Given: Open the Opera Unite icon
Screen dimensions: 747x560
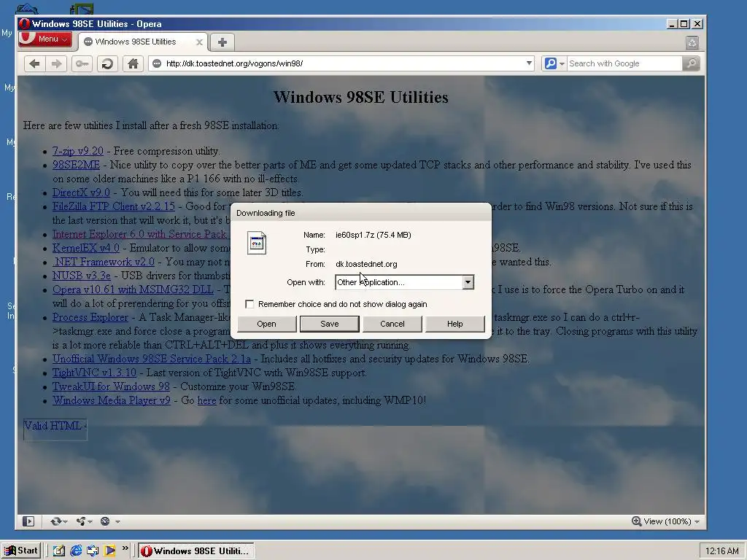Looking at the screenshot, I should click(x=81, y=521).
